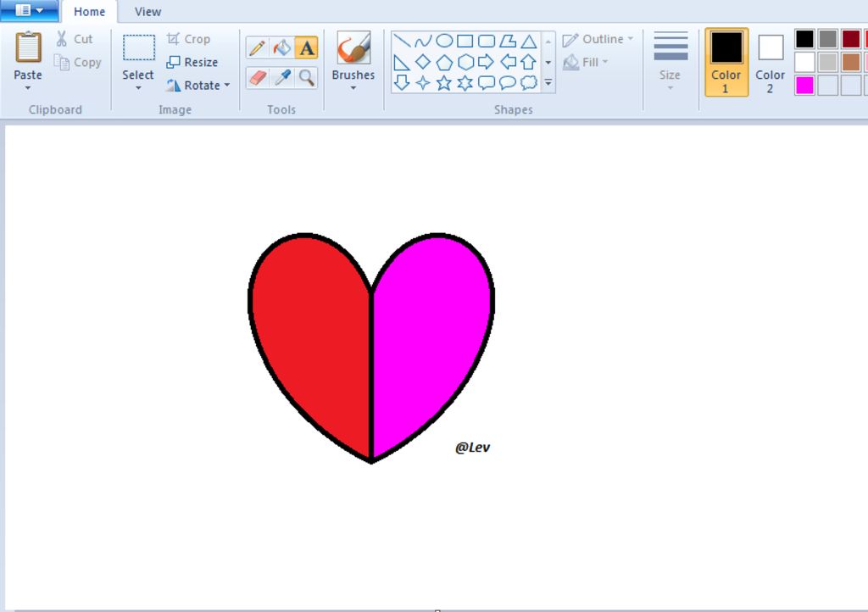Open the Rotate dropdown
This screenshot has width=868, height=612.
pos(198,86)
